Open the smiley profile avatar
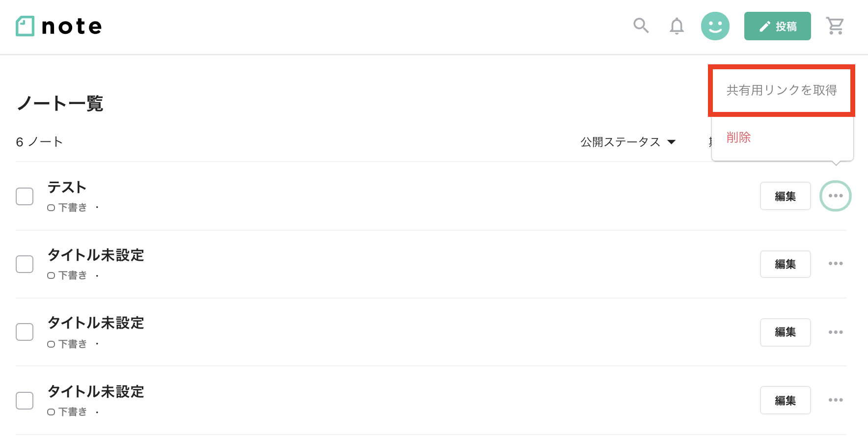Screen dimensions: 868x438 [715, 26]
